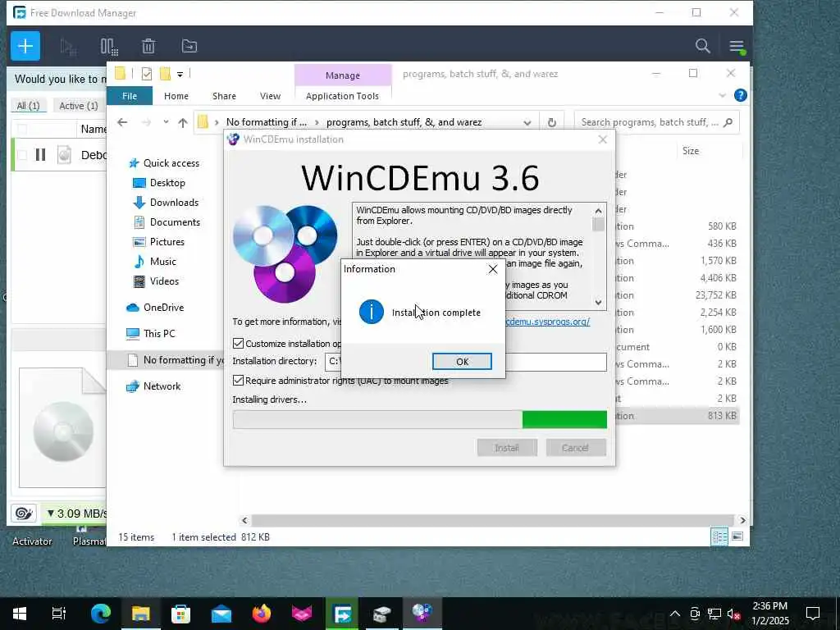The image size is (840, 630).
Task: Click the move-to-folder icon in Download Manager
Action: coord(189,47)
